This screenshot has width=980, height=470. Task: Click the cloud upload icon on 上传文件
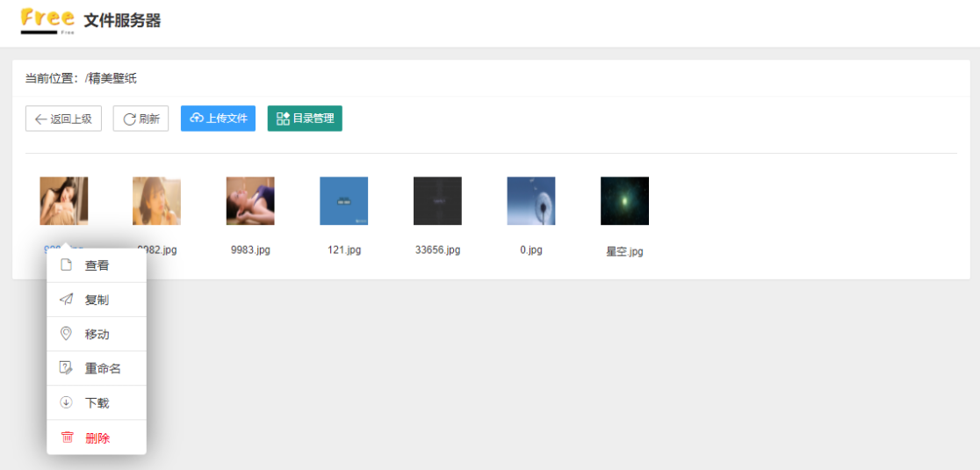point(197,118)
